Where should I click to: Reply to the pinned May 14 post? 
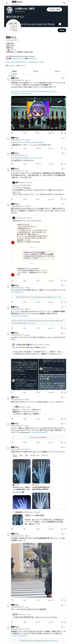12,133
